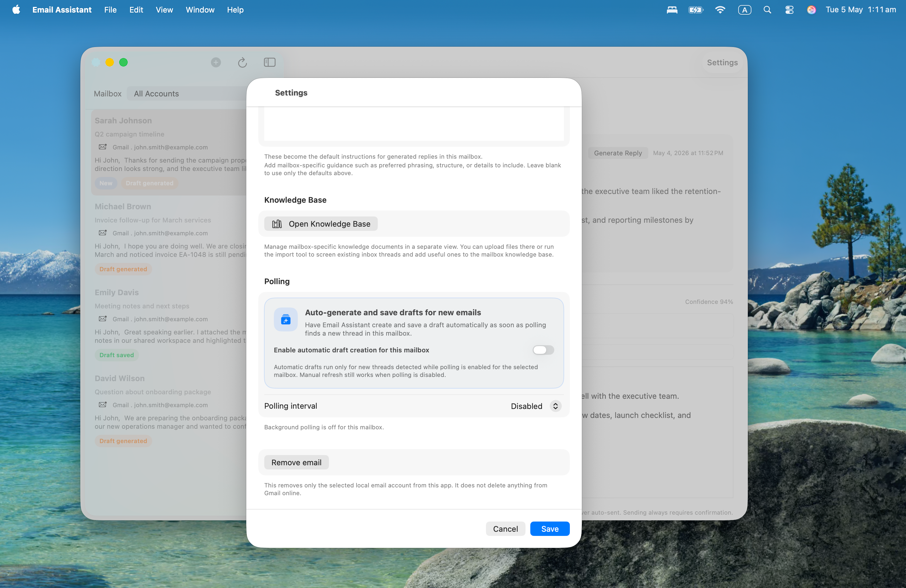Click the Confidence 94% label
This screenshot has width=906, height=588.
coord(709,301)
